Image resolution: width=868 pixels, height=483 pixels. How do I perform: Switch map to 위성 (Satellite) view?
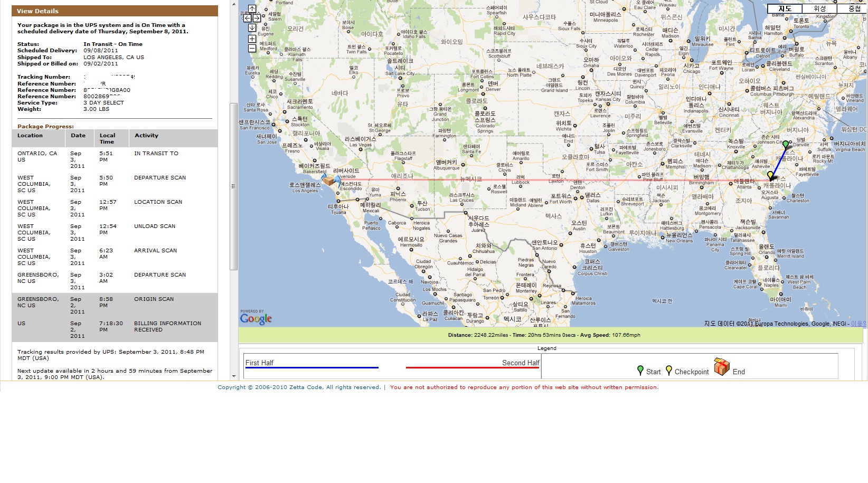pyautogui.click(x=819, y=8)
